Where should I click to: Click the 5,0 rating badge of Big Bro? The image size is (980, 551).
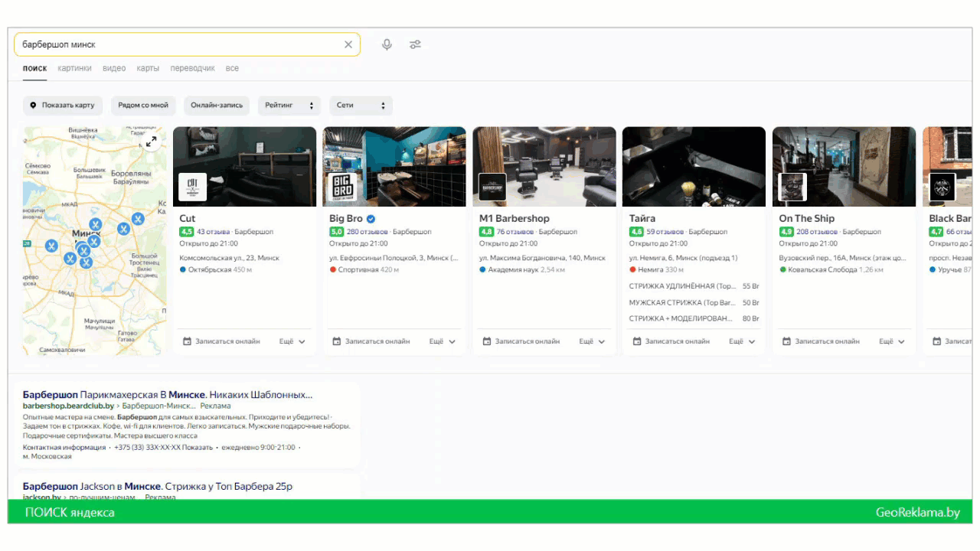337,232
